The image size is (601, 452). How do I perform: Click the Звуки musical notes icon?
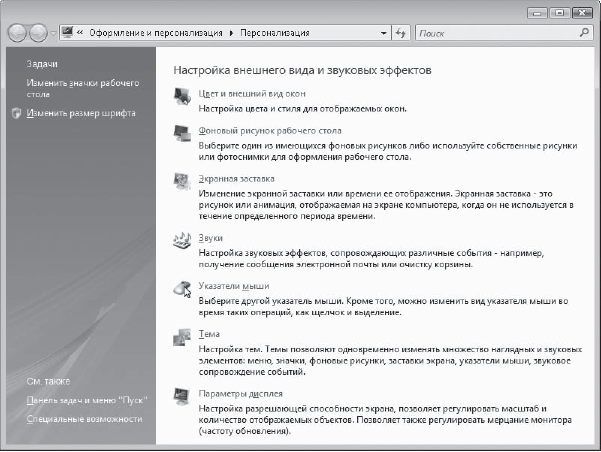point(182,240)
